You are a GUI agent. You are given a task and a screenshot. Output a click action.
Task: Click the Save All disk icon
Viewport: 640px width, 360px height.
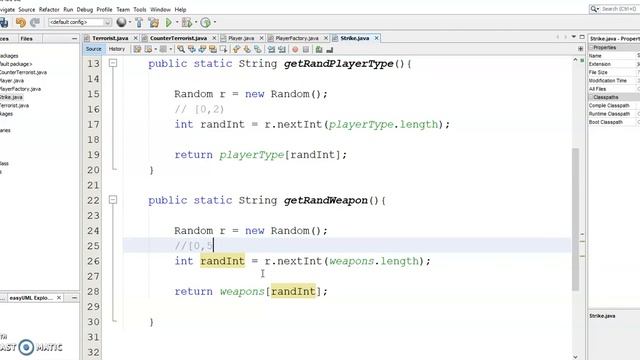tap(4, 22)
